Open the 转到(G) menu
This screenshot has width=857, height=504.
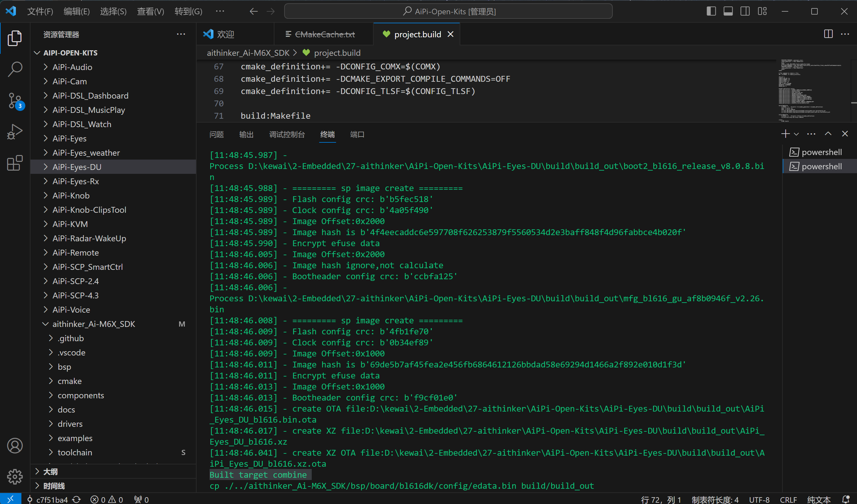pos(188,12)
